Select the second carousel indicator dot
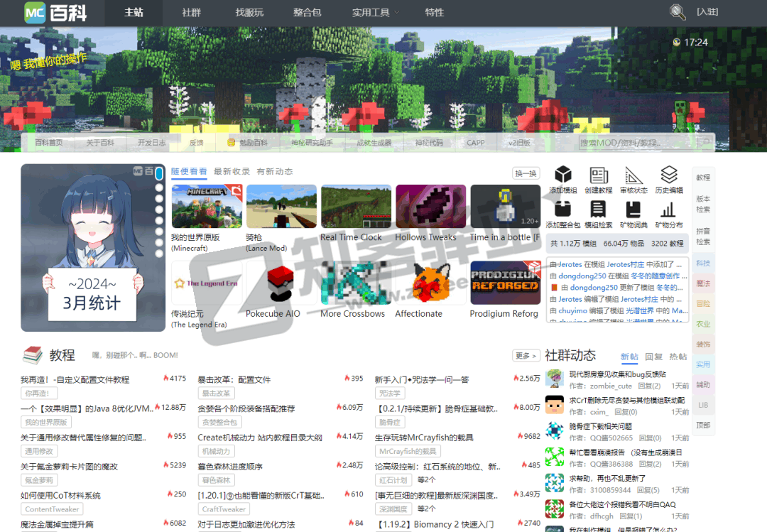This screenshot has height=532, width=767. pos(159,188)
